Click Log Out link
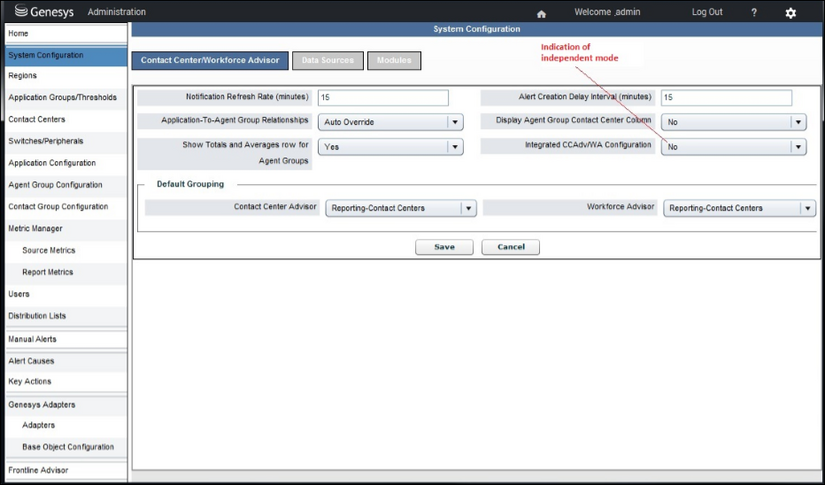This screenshot has height=485, width=825. [707, 12]
